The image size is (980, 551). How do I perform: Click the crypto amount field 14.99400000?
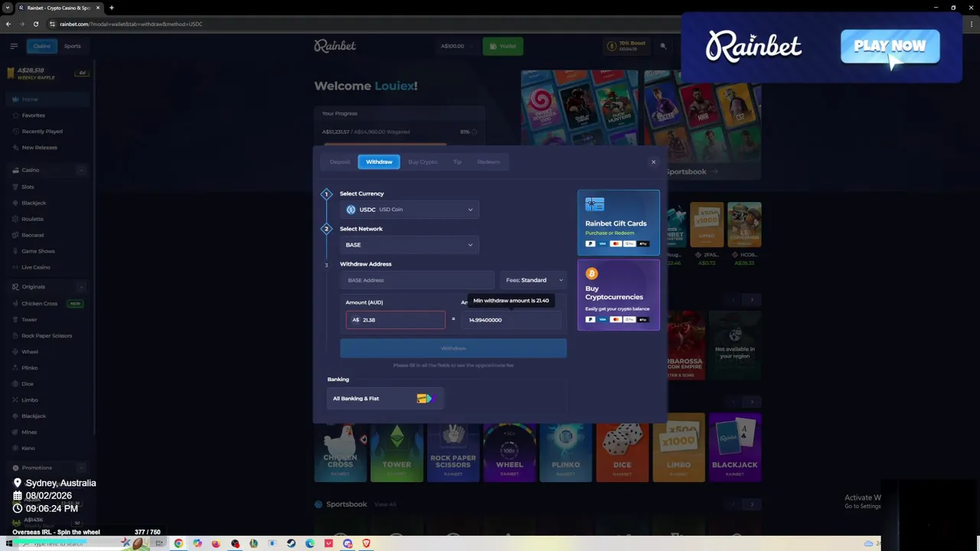coord(511,320)
